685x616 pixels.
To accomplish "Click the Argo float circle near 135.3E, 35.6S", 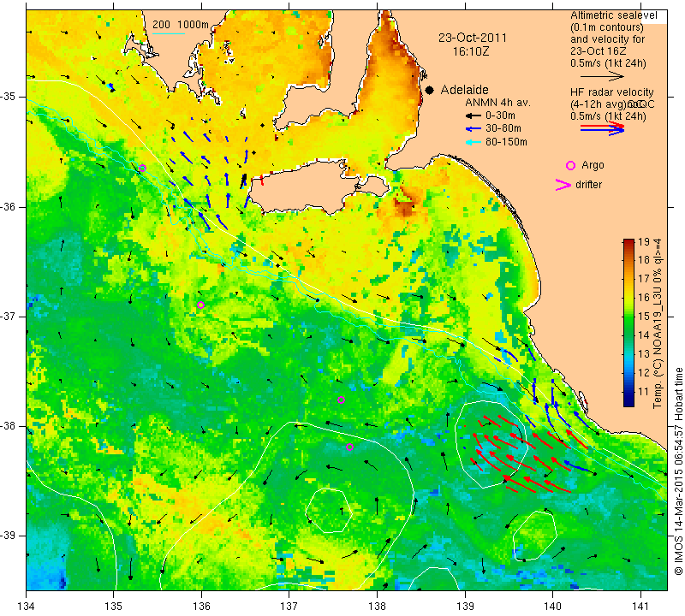I will click(142, 168).
